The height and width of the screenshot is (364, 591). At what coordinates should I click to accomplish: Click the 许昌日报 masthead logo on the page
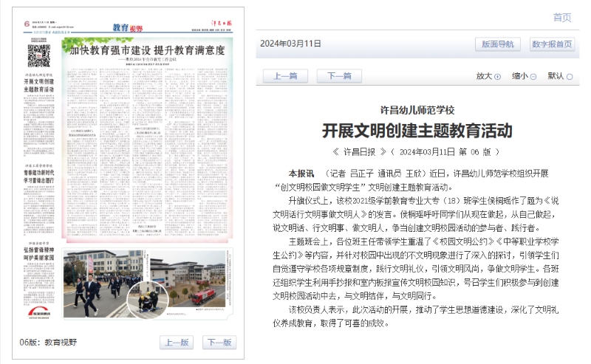click(219, 27)
